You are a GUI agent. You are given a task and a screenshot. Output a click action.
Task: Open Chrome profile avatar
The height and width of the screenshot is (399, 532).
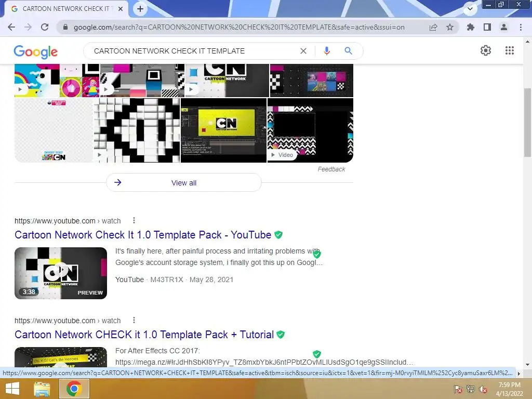(x=504, y=27)
